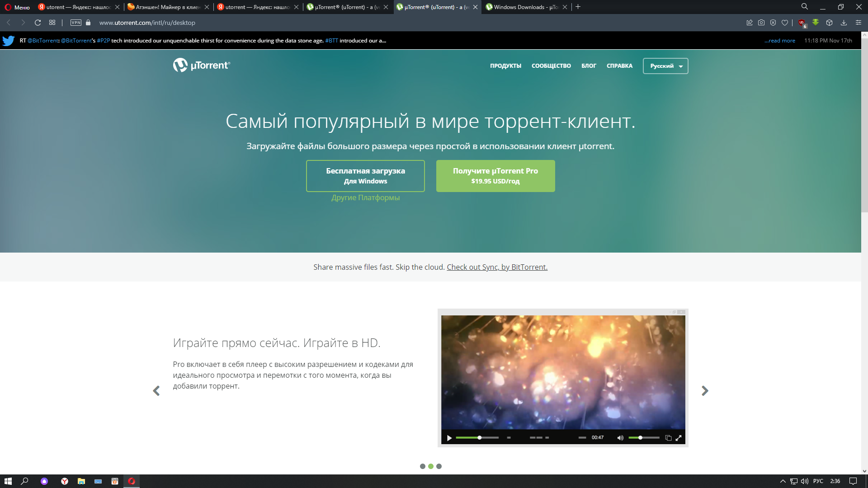Launch Yandex Browser from taskbar
The image size is (868, 488).
[x=65, y=481]
